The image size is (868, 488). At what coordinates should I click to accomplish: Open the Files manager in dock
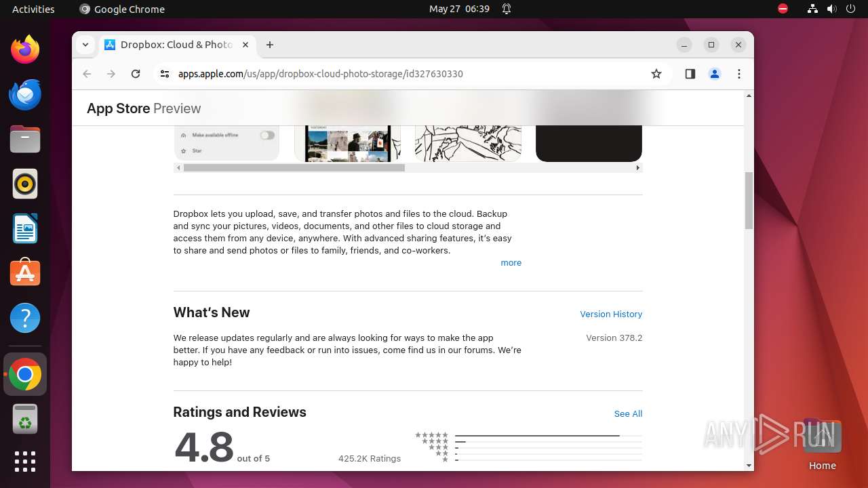point(25,139)
